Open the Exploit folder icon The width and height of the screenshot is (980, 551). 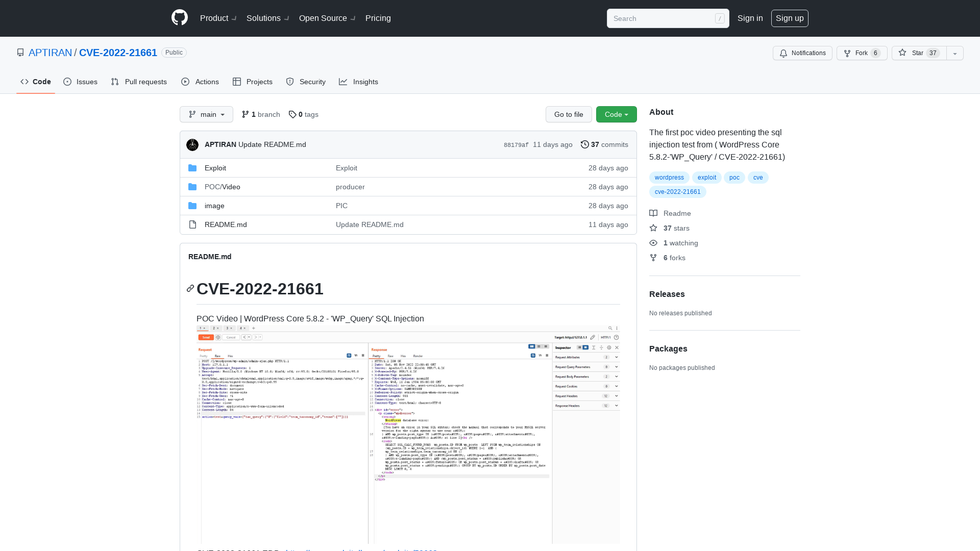[192, 167]
